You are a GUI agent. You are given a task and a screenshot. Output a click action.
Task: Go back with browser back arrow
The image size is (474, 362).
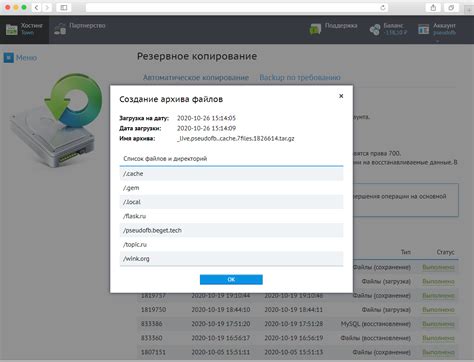point(37,7)
